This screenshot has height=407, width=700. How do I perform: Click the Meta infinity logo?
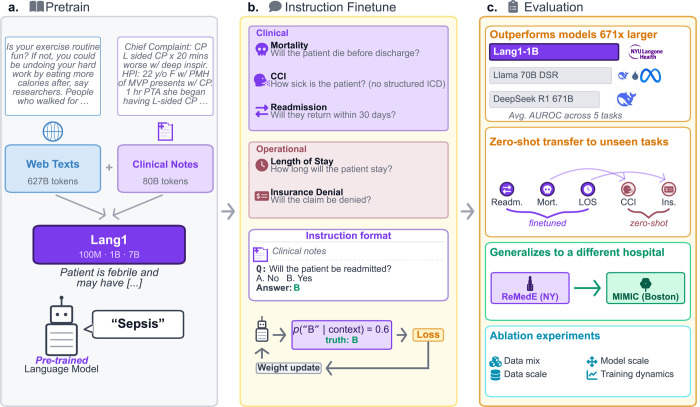[650, 76]
